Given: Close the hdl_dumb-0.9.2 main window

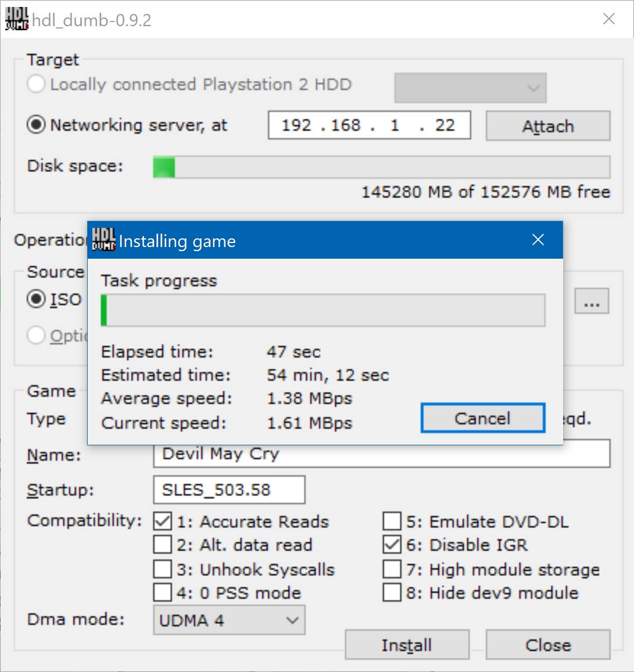Looking at the screenshot, I should point(609,19).
